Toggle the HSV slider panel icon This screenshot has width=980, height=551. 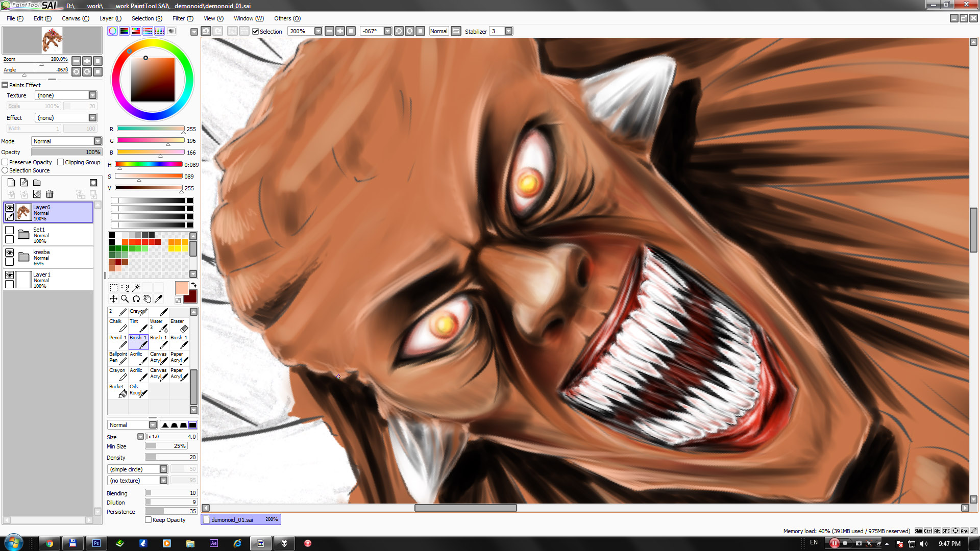pos(136,31)
